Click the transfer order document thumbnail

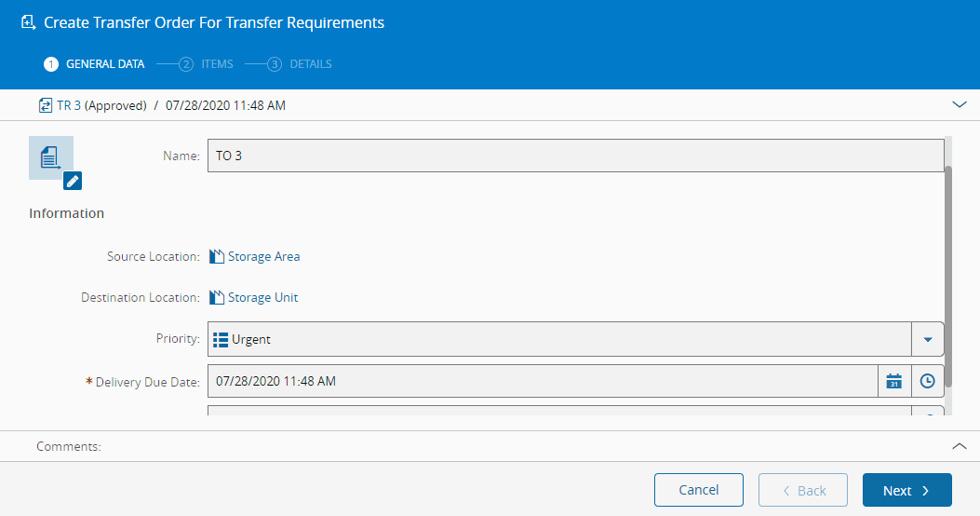point(50,156)
